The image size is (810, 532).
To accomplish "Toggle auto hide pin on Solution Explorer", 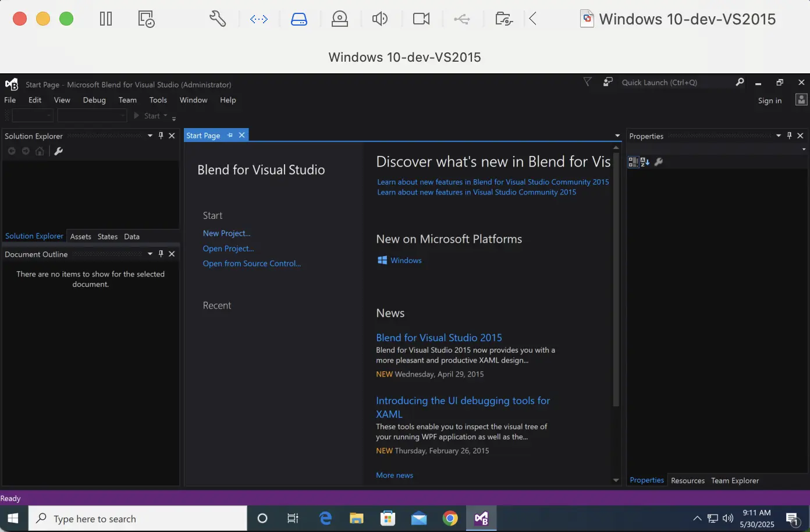I will 161,135.
